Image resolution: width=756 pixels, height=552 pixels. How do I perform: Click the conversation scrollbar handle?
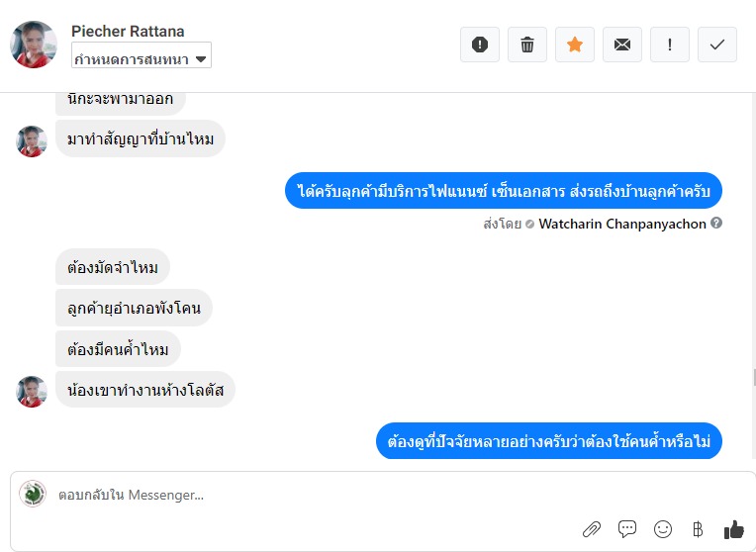[x=753, y=377]
